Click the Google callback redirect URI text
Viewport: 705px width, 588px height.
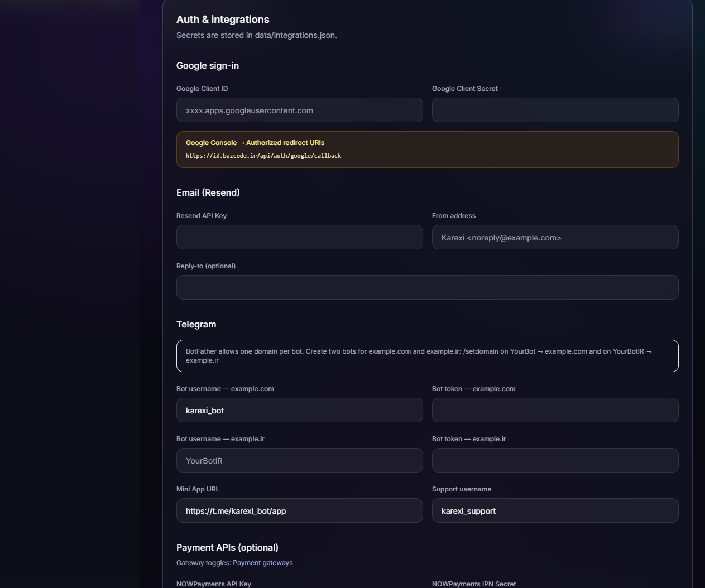[263, 156]
